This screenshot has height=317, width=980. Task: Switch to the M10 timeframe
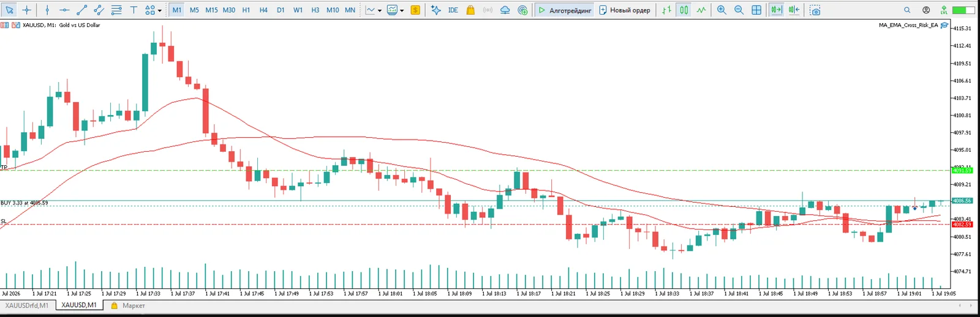333,10
